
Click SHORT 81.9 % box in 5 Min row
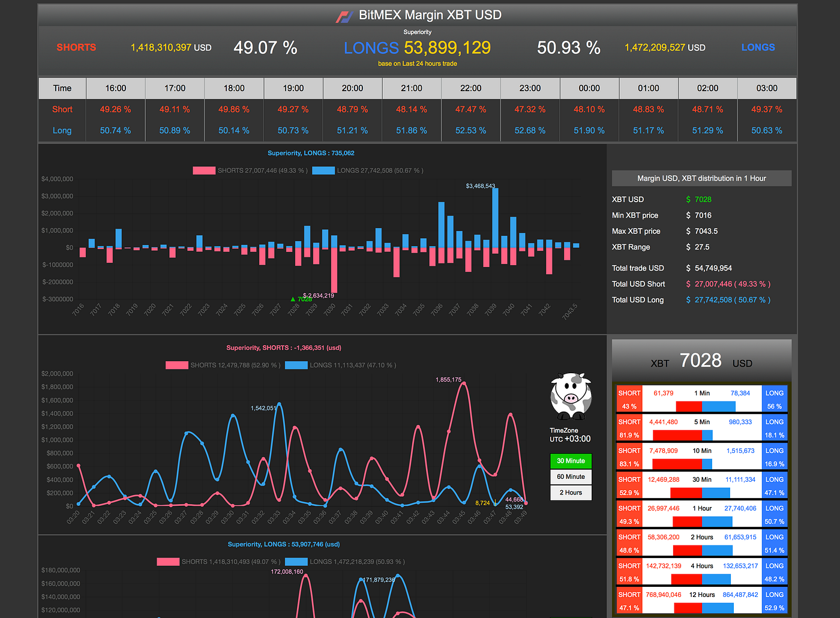coord(629,428)
